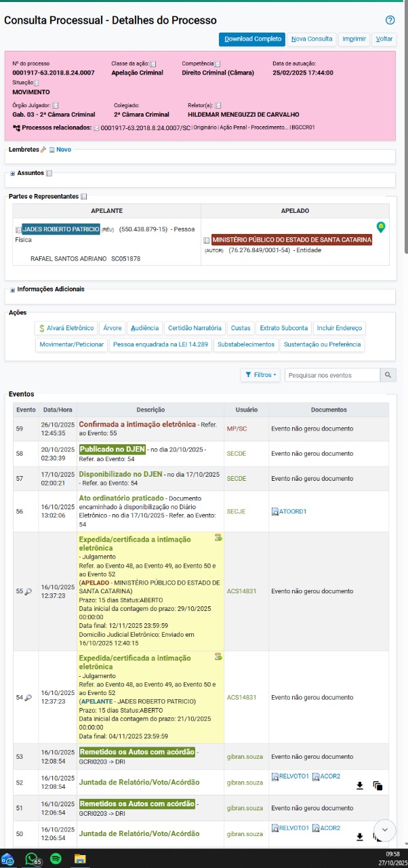The image size is (408, 868).
Task: Click the scroll-down chevron circle button
Action: [x=384, y=829]
